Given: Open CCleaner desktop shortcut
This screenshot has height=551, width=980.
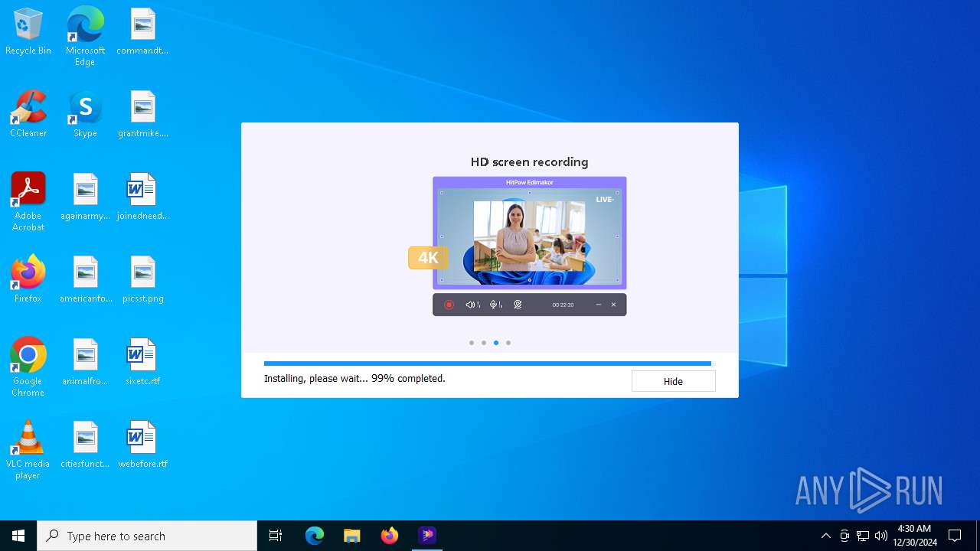Looking at the screenshot, I should 28,115.
